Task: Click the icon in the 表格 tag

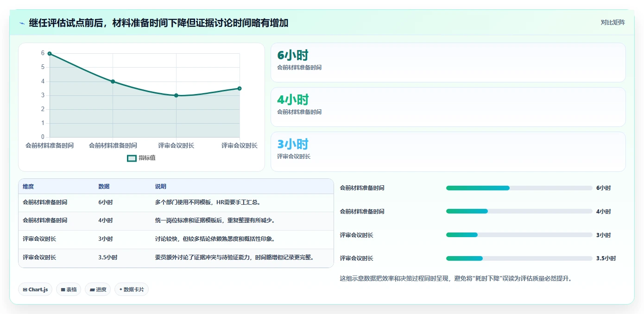Action: point(63,290)
